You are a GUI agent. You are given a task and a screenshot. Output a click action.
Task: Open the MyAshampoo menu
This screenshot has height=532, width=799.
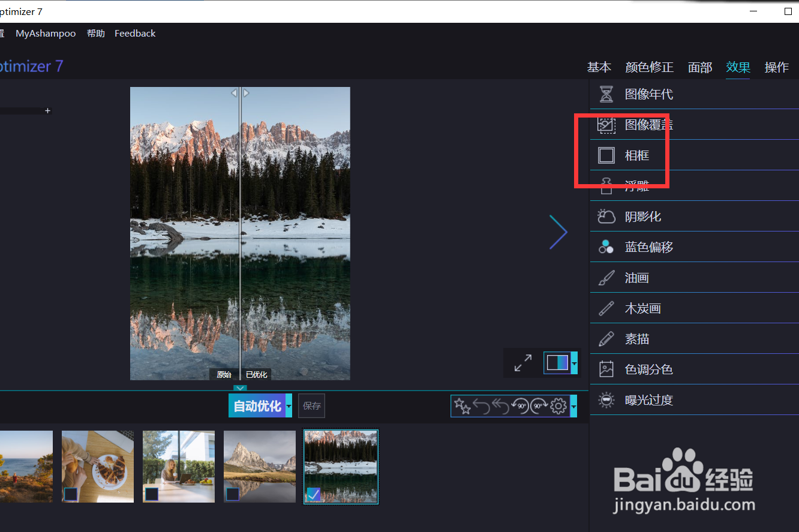(46, 34)
